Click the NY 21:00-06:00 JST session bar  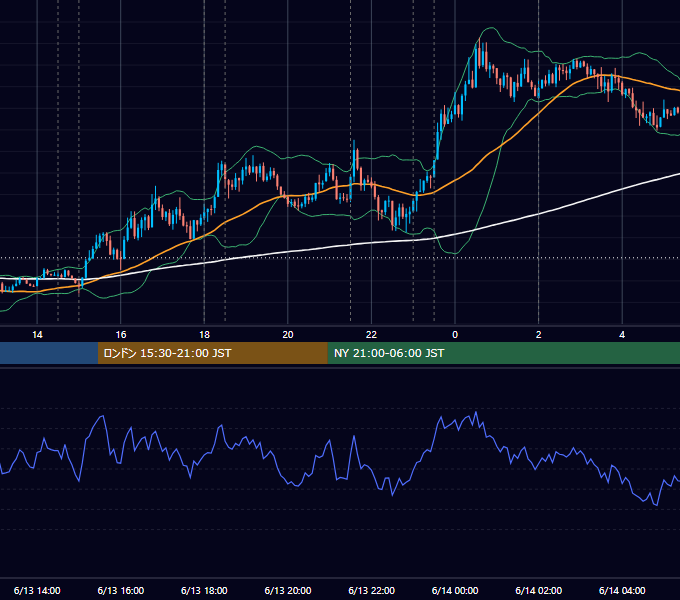click(x=503, y=353)
